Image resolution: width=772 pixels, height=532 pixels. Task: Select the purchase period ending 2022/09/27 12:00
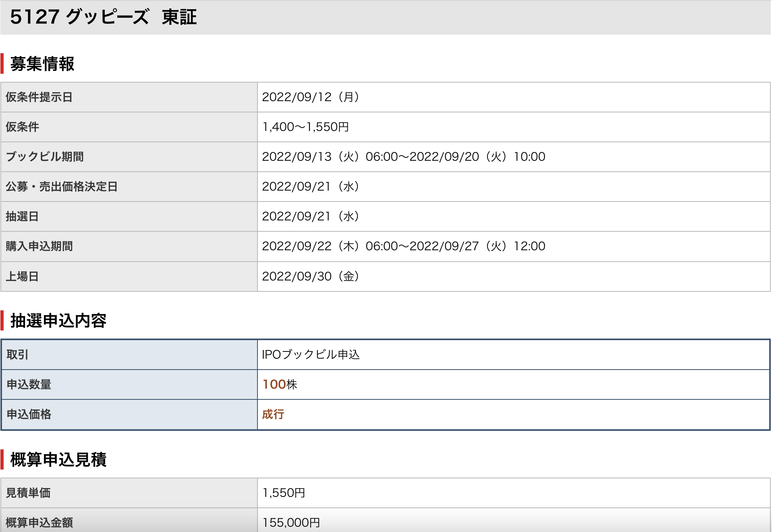tap(404, 246)
